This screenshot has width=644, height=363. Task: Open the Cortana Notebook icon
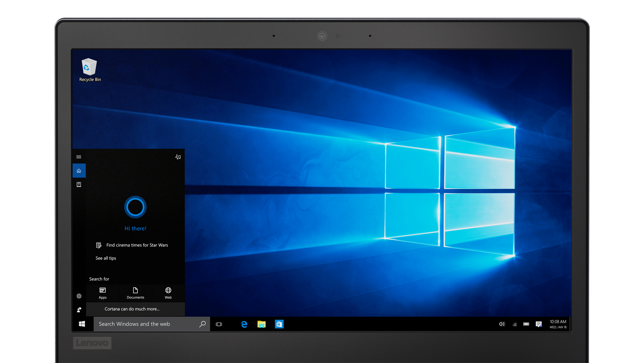tap(79, 184)
